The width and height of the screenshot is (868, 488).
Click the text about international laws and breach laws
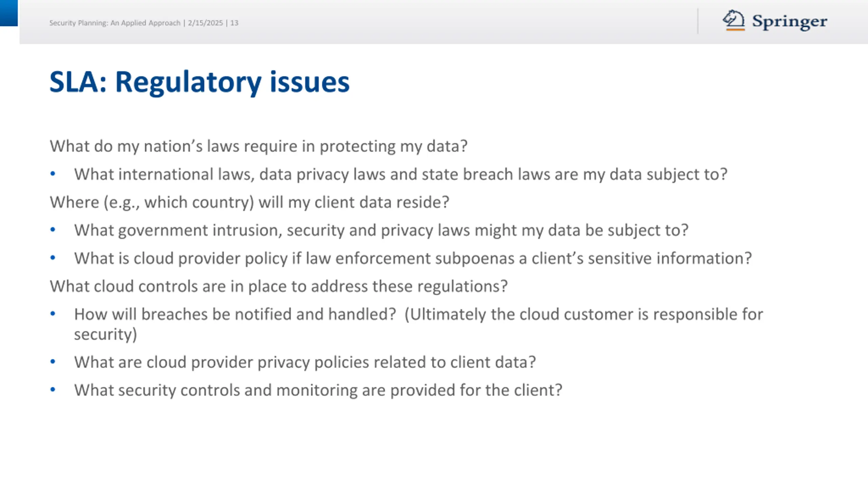pyautogui.click(x=401, y=175)
